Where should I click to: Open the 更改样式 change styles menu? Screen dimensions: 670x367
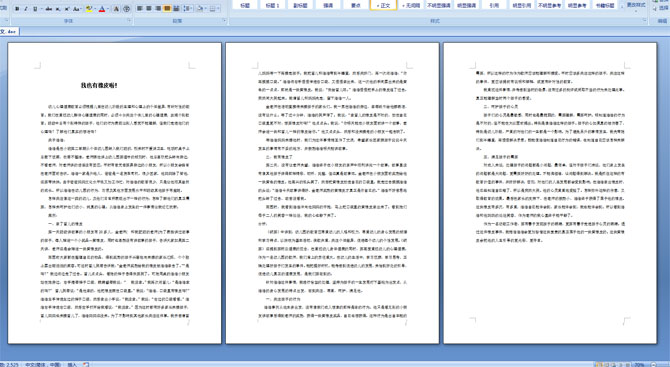tap(635, 5)
